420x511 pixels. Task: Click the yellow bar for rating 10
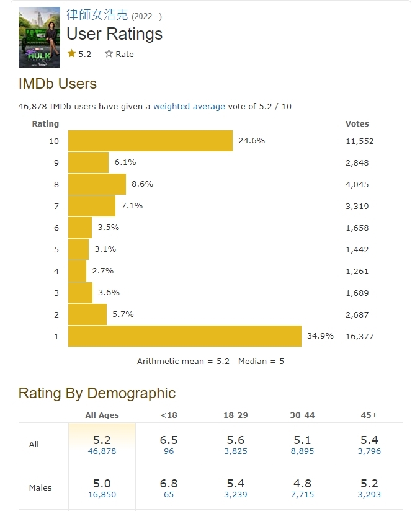[150, 141]
